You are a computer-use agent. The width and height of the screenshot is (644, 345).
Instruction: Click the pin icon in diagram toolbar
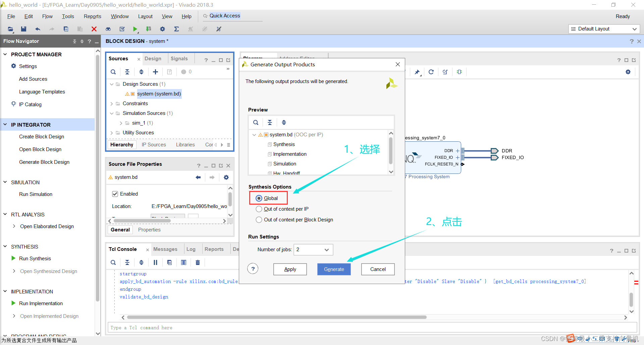tap(417, 72)
